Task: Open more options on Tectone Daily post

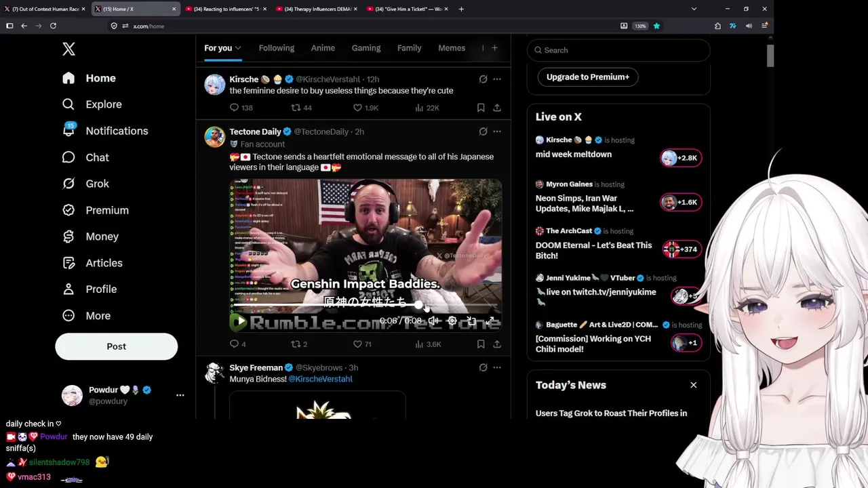Action: (497, 131)
